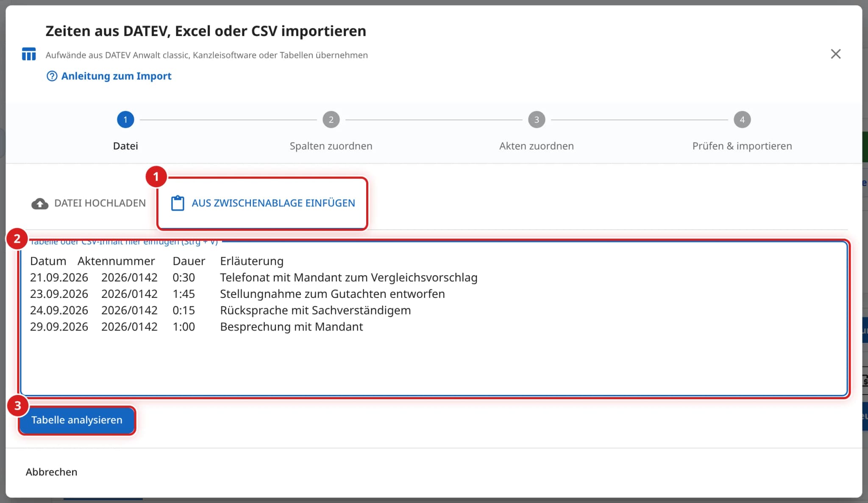Screen dimensions: 868x503
Task: Click the Tabelle analysieren button
Action: pos(77,420)
